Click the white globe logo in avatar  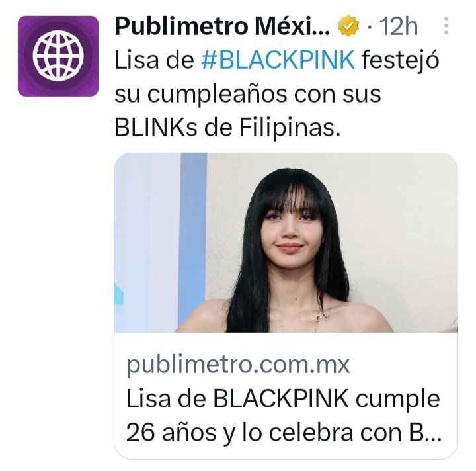58,56
